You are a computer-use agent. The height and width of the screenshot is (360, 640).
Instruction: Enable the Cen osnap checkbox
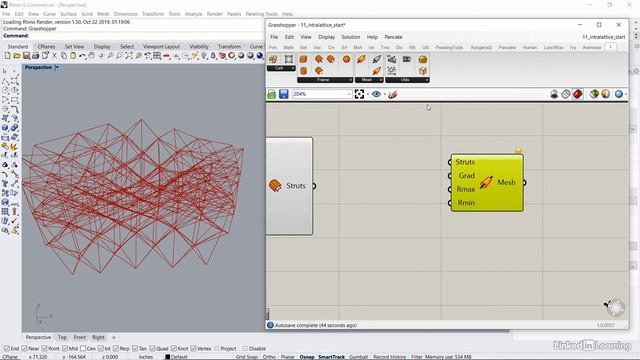point(83,349)
